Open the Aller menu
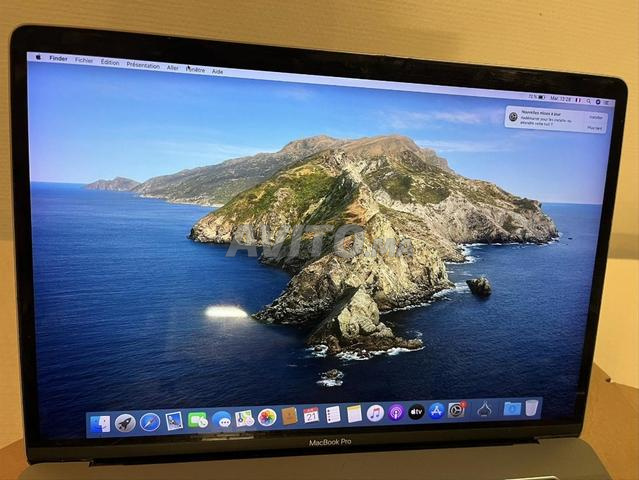Image resolution: width=639 pixels, height=480 pixels. [172, 68]
